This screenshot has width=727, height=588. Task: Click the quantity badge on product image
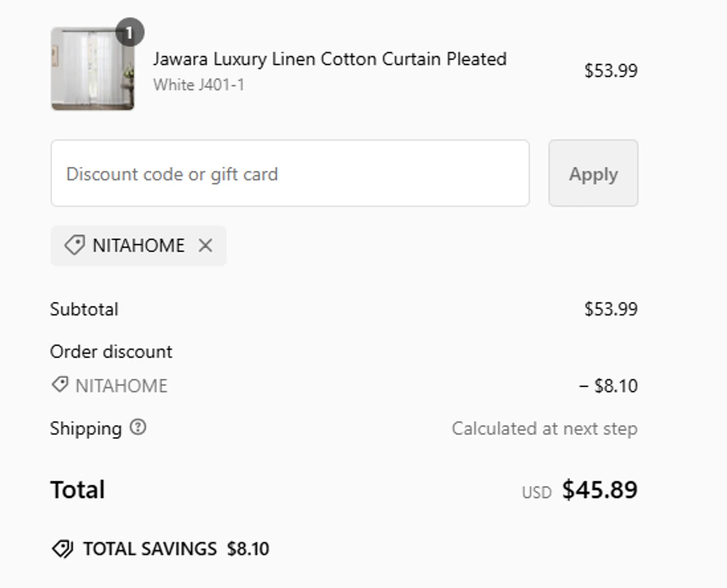point(129,32)
